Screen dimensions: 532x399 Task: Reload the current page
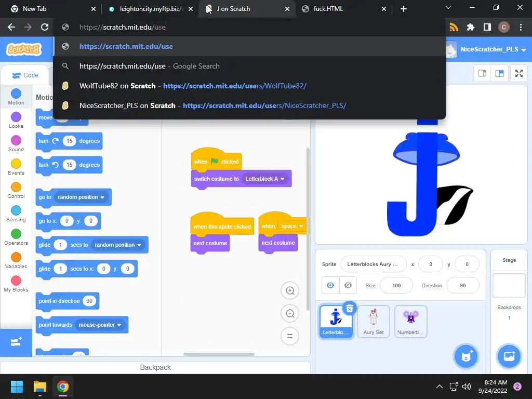pyautogui.click(x=45, y=27)
